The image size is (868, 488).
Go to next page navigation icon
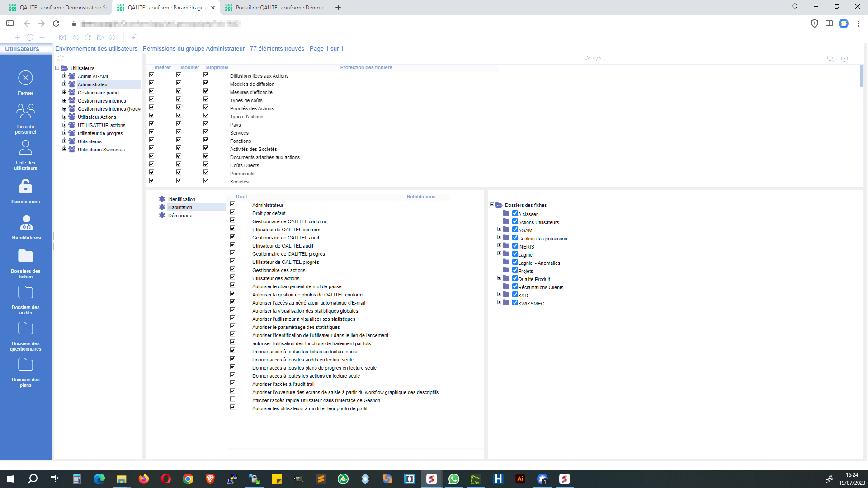[100, 38]
